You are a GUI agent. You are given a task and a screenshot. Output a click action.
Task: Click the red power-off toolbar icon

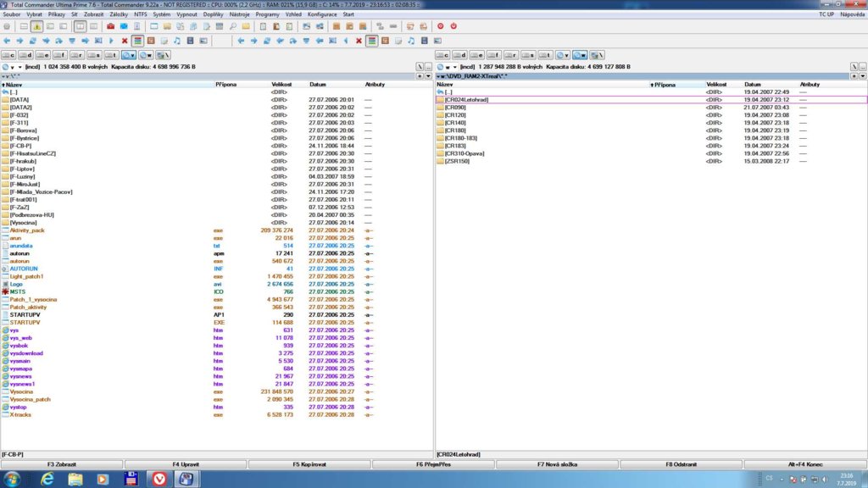(453, 26)
